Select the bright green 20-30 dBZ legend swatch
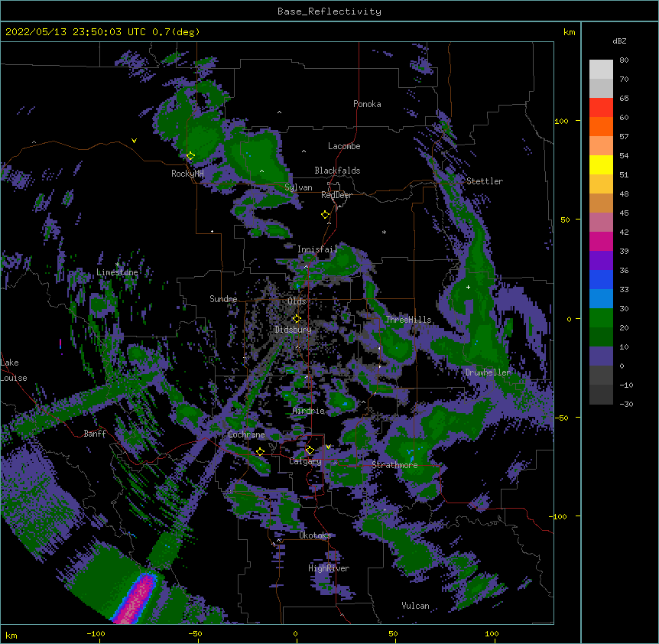Viewport: 659px width, 644px height. pyautogui.click(x=601, y=318)
